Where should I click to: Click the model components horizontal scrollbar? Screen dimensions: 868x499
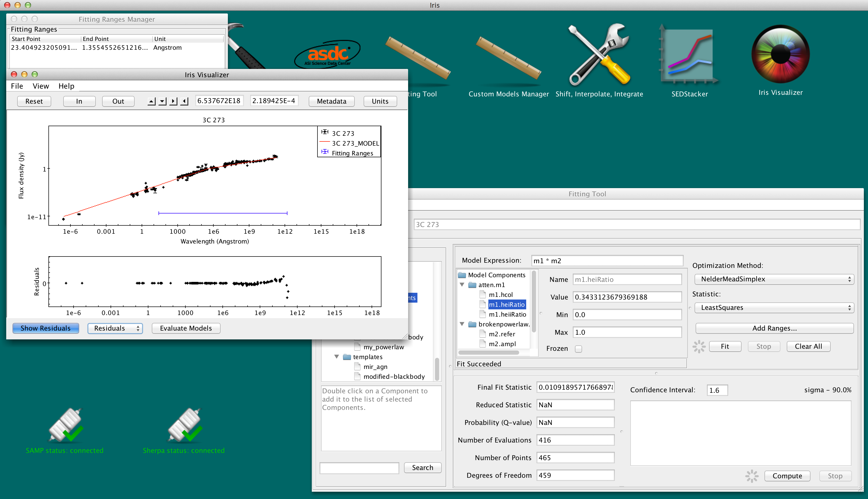[489, 352]
